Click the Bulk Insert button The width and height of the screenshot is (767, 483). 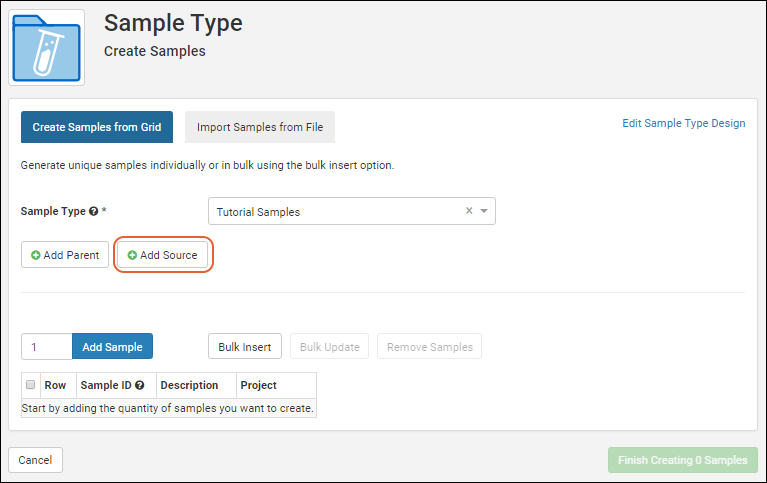(x=245, y=347)
